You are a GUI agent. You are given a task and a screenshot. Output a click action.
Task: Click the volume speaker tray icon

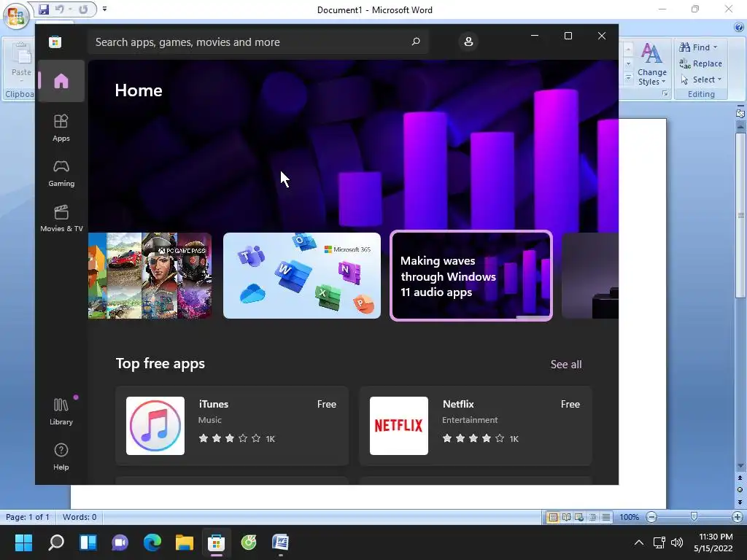pyautogui.click(x=677, y=542)
